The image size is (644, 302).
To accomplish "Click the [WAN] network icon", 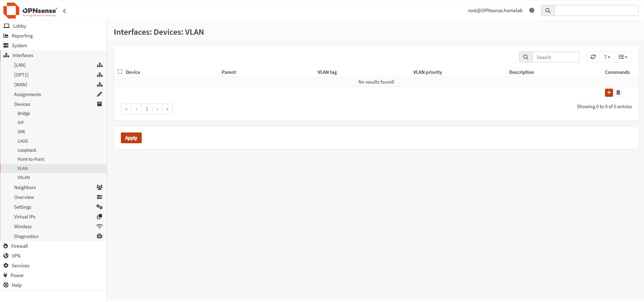I will (x=100, y=85).
